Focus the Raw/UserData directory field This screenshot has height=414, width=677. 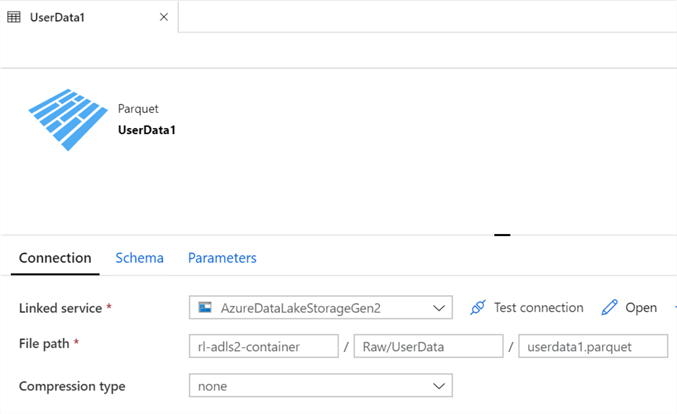tap(428, 346)
